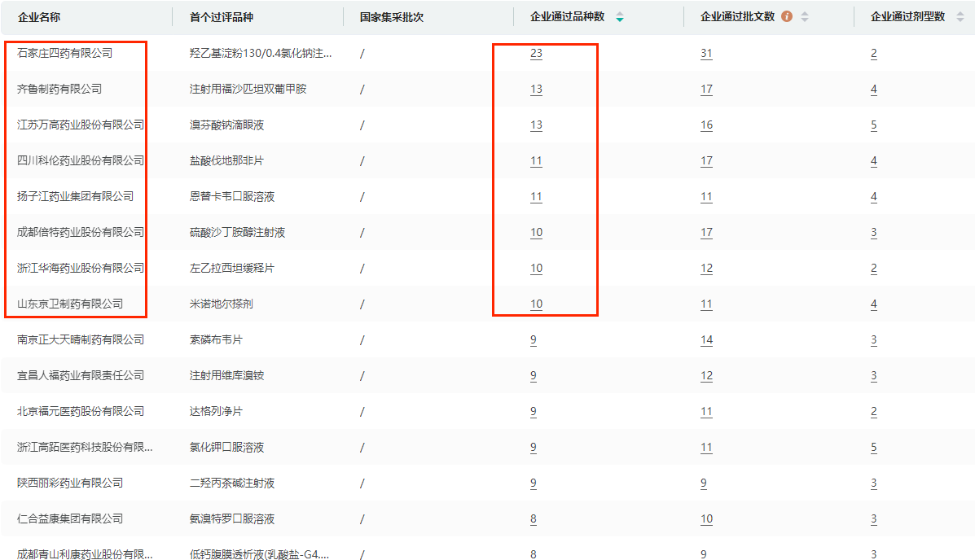Sort by 企业通过批文数 column arrows

[805, 17]
